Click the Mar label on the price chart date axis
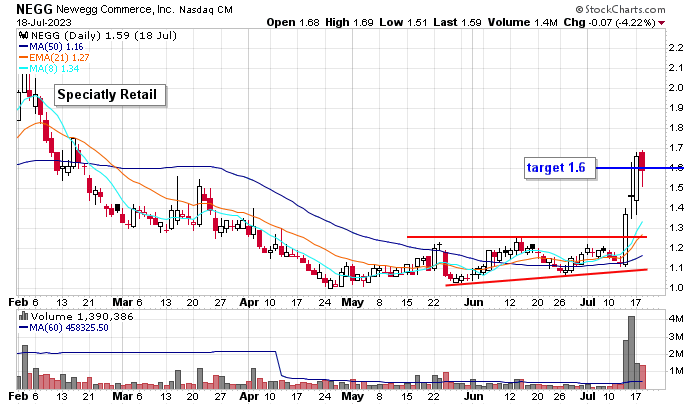700x405 pixels. tap(122, 302)
